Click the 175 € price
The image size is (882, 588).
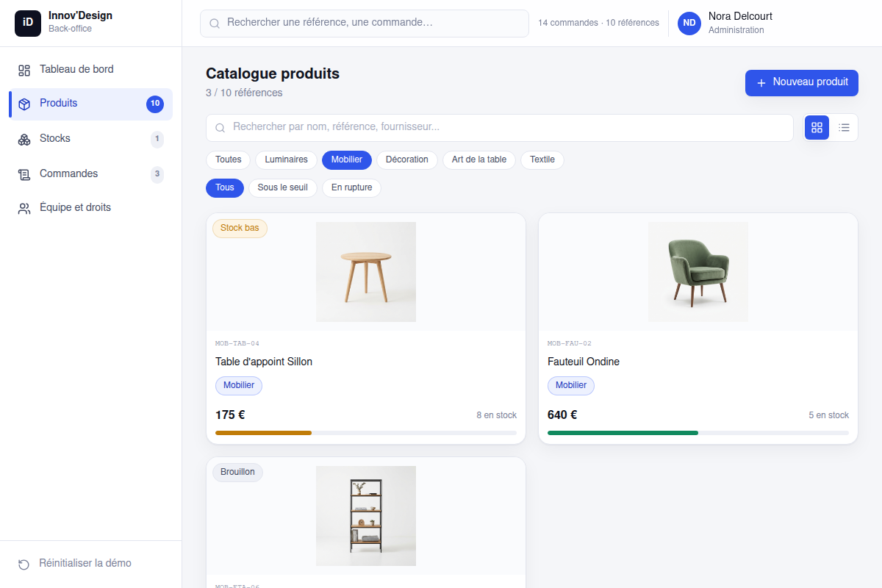click(x=230, y=415)
